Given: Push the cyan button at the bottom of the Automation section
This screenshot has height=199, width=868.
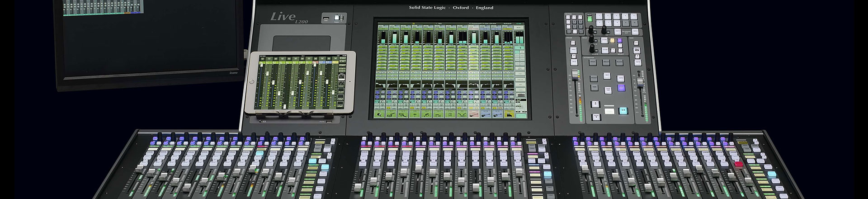Looking at the screenshot, I should coord(623,110).
